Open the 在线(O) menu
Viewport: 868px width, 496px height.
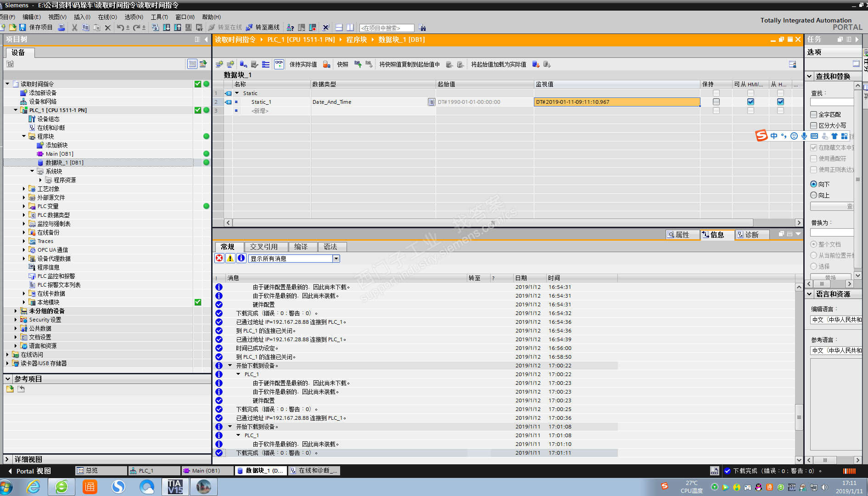(x=107, y=17)
